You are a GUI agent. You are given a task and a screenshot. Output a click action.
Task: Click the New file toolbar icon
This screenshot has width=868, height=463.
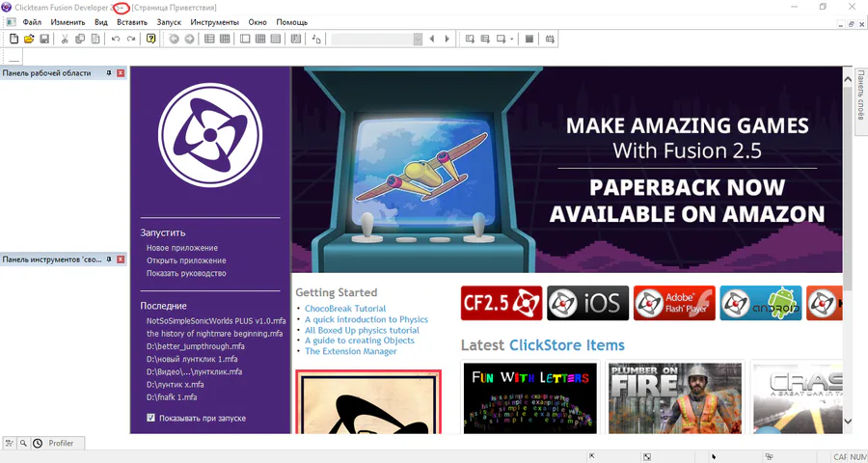[14, 39]
